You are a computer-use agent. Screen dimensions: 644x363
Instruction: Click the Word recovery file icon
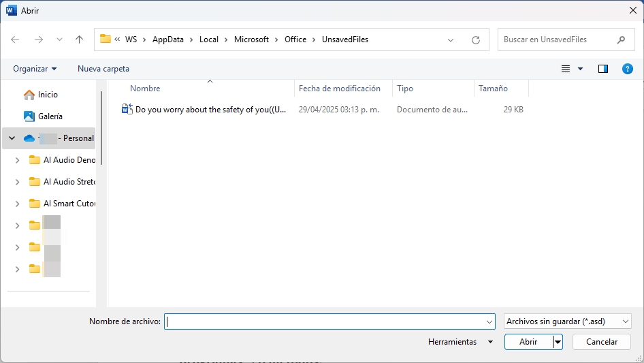(x=127, y=109)
